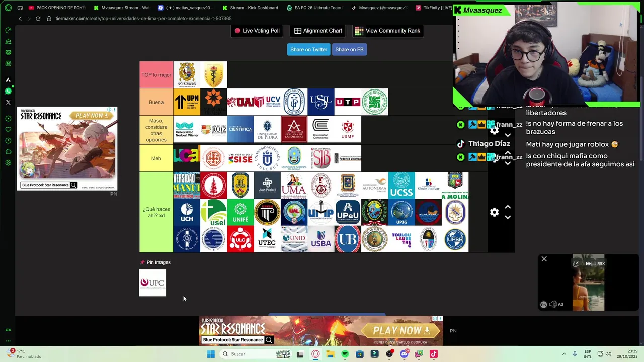644x362 pixels.
Task: Close the floating video ad player
Action: (544, 259)
